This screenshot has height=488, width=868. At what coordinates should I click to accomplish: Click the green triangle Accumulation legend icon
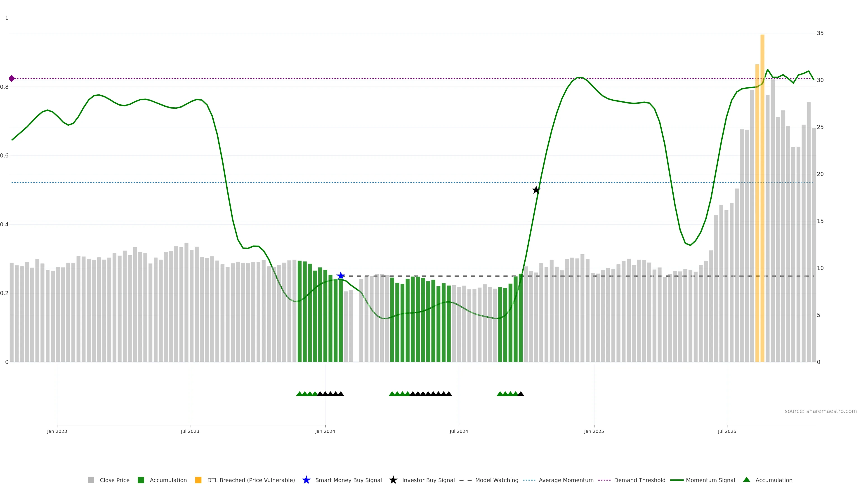click(x=746, y=480)
